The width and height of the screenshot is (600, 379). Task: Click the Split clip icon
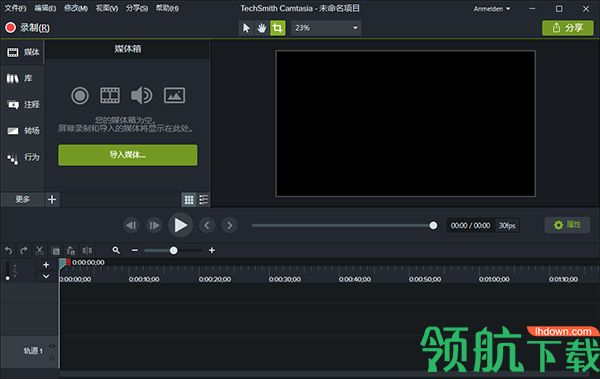pos(87,251)
